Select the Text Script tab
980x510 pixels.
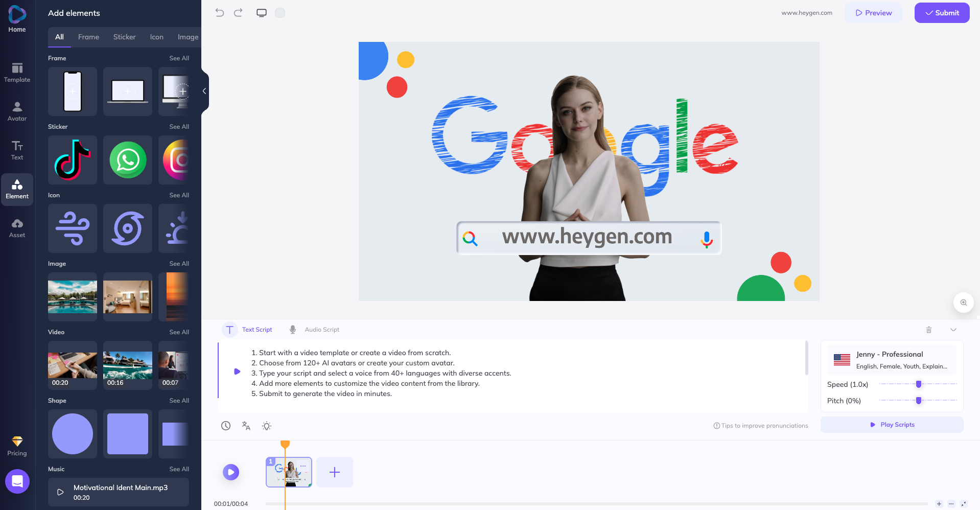(x=247, y=330)
